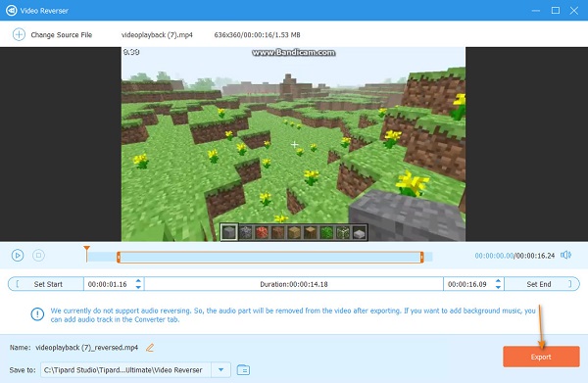Click the Video Reverser app logo icon
The height and width of the screenshot is (383, 588).
tap(11, 11)
